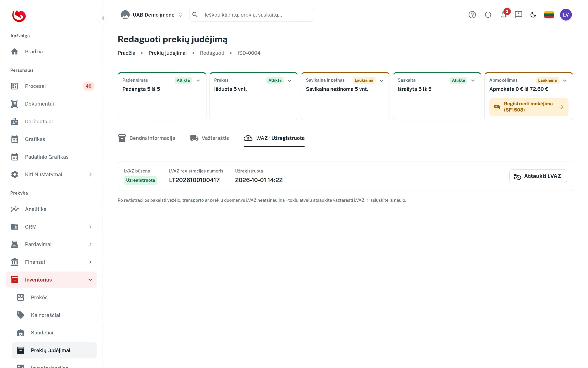Image resolution: width=588 pixels, height=368 pixels.
Task: Open Analitika sidebar item
Action: coord(51,209)
